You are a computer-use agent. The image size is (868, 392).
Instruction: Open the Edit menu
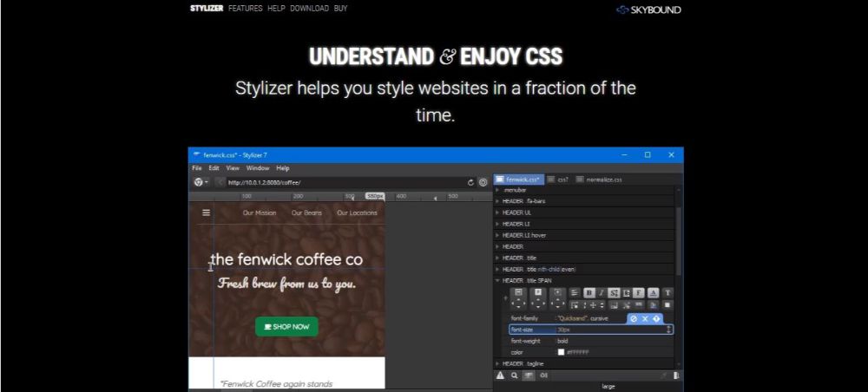pos(214,168)
